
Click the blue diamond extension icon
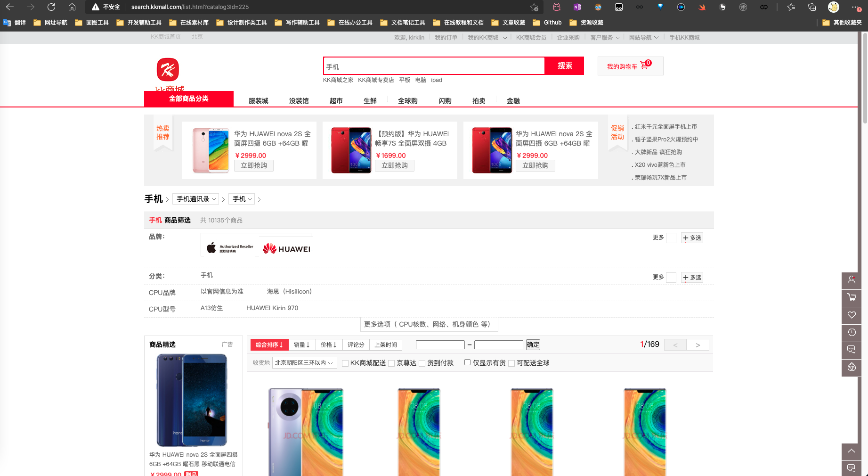[x=660, y=7]
